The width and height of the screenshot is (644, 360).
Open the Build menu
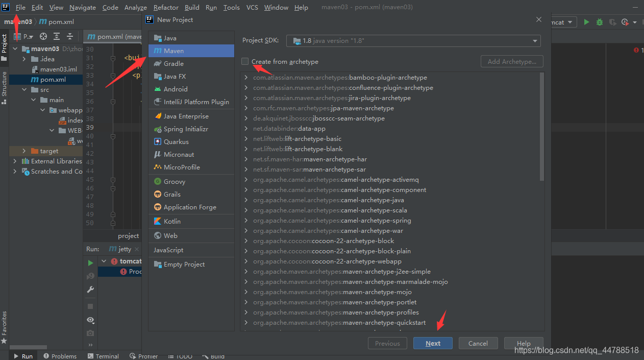pos(192,8)
